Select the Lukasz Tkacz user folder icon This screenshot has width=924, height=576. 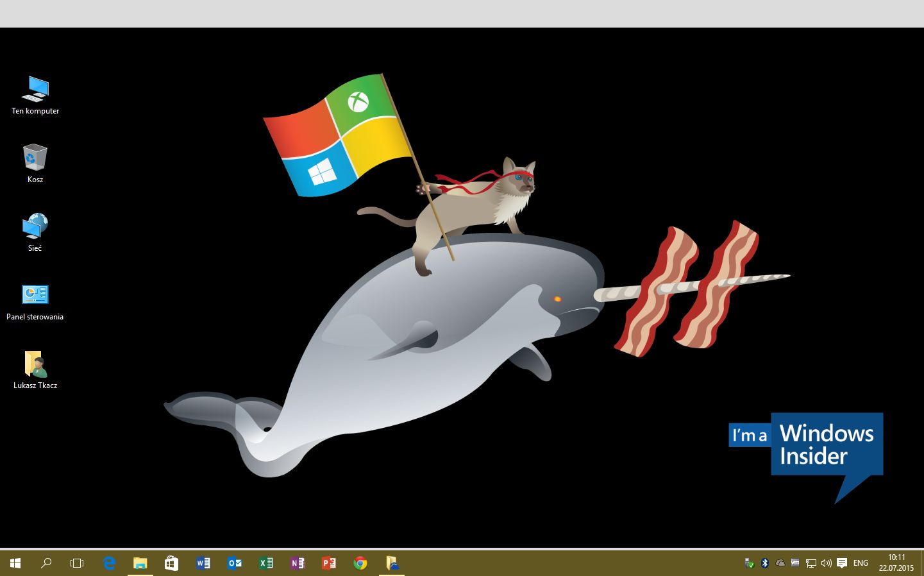35,370
